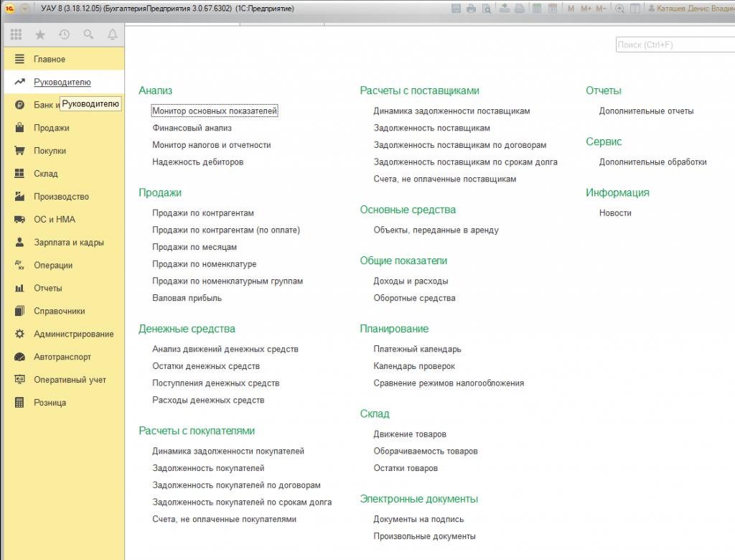Image resolution: width=735 pixels, height=560 pixels.
Task: Open the Автотранспорт section
Action: [64, 357]
